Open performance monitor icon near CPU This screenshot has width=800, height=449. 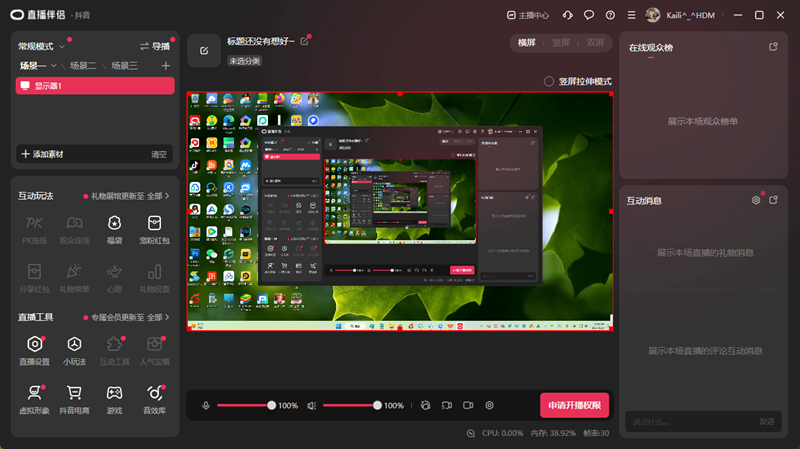pyautogui.click(x=471, y=433)
